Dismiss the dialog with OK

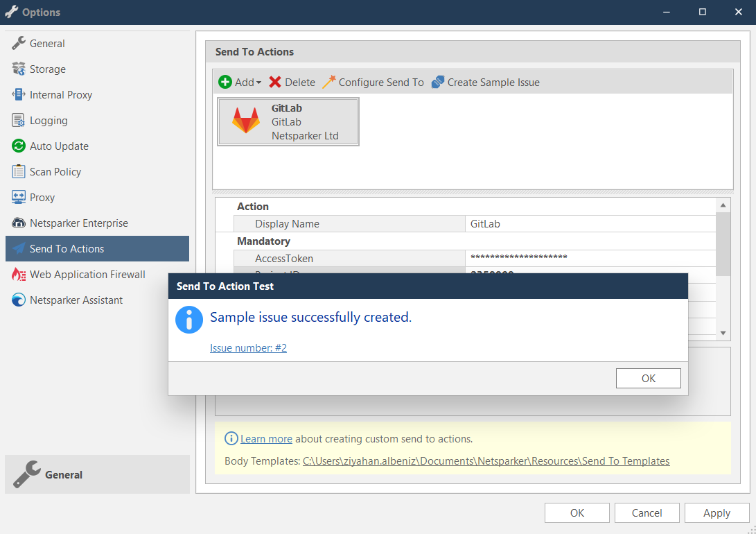tap(648, 378)
